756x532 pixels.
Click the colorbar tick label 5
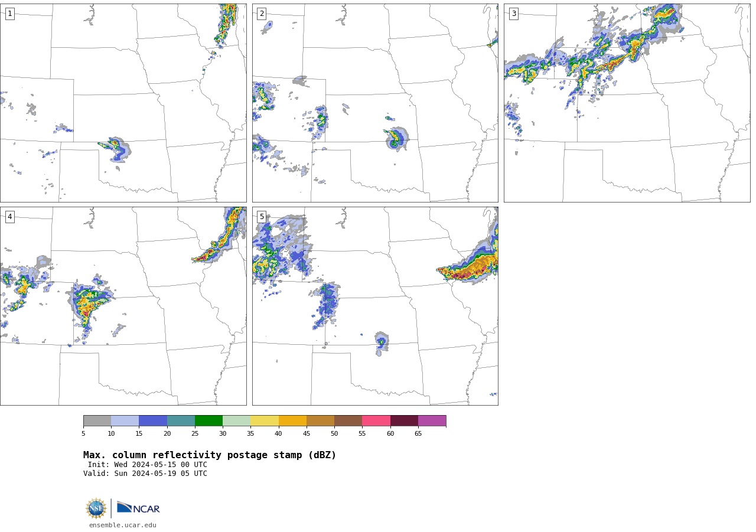[83, 434]
